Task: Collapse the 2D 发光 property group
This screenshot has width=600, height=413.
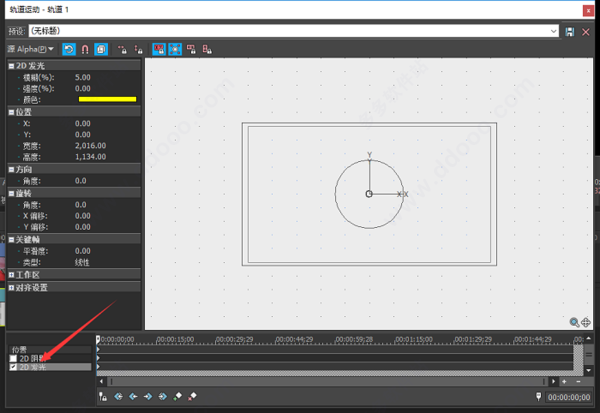Action: click(x=11, y=66)
